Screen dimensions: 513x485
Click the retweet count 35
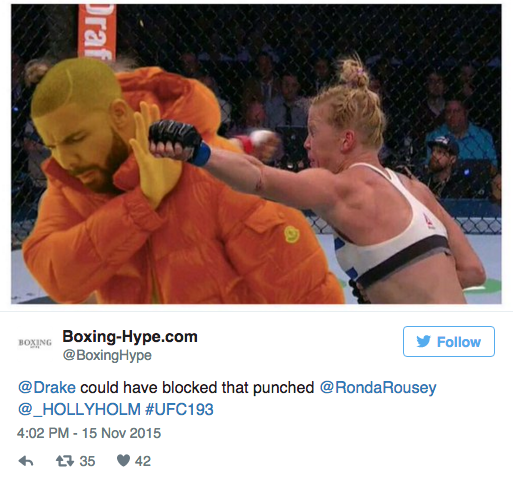tap(87, 461)
